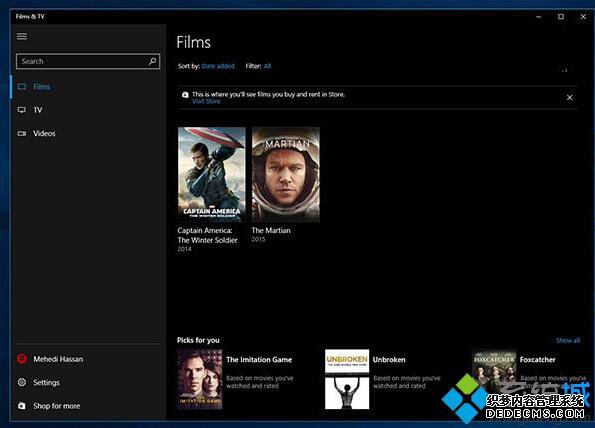Click the Show all link
The width and height of the screenshot is (595, 428).
[x=568, y=340]
